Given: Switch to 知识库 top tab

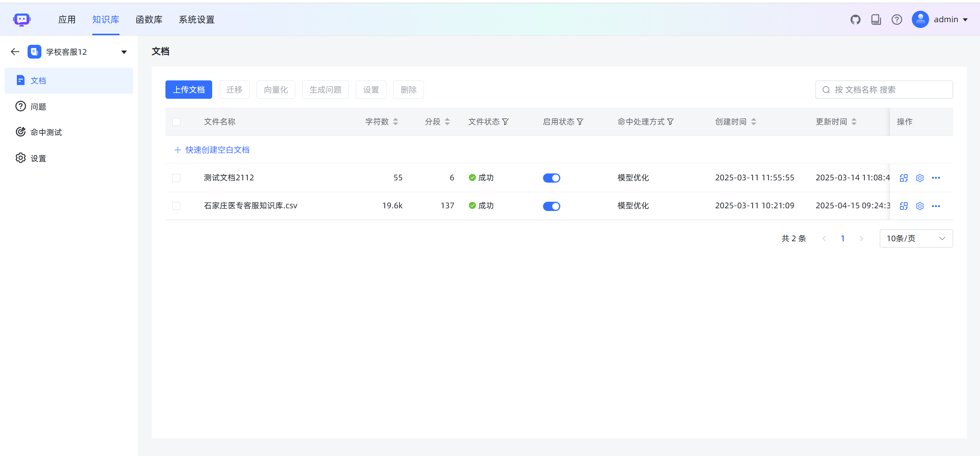Looking at the screenshot, I should tap(106, 20).
